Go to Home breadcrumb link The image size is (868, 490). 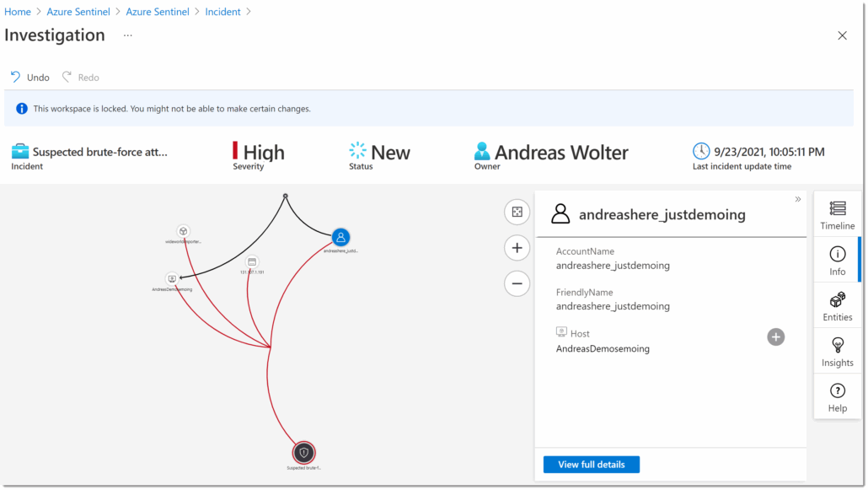pos(18,12)
